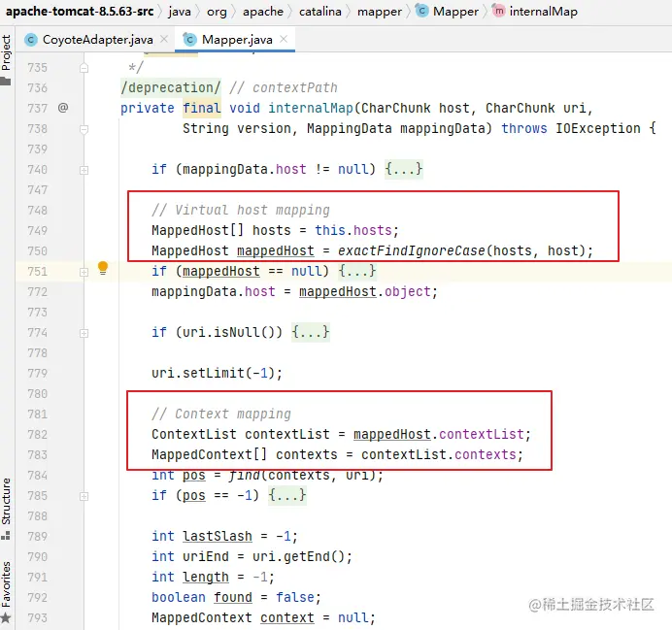
Task: Click the context variable on line 793
Action: point(287,617)
